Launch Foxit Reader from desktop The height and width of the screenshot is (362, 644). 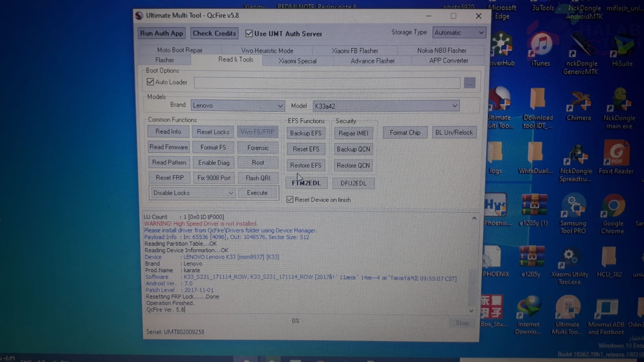(x=616, y=157)
